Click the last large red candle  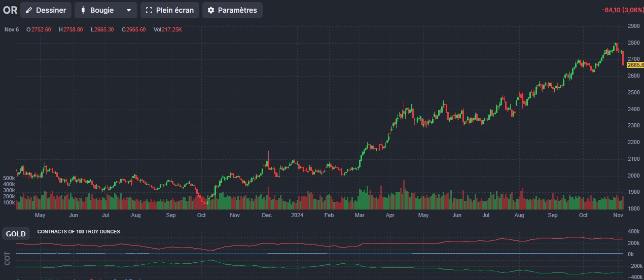point(623,58)
